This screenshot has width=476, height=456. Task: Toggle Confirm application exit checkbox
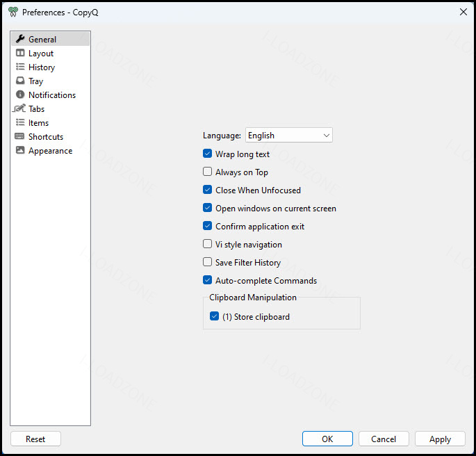pos(207,226)
